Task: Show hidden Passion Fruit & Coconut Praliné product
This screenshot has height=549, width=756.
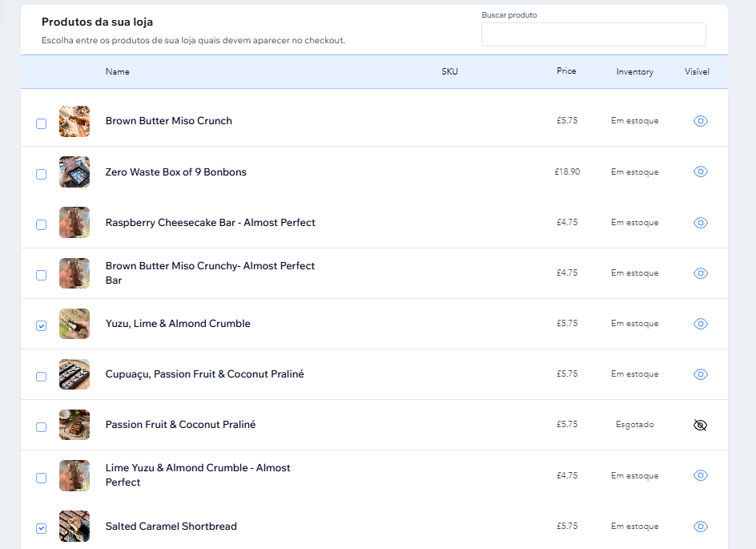Action: [700, 425]
